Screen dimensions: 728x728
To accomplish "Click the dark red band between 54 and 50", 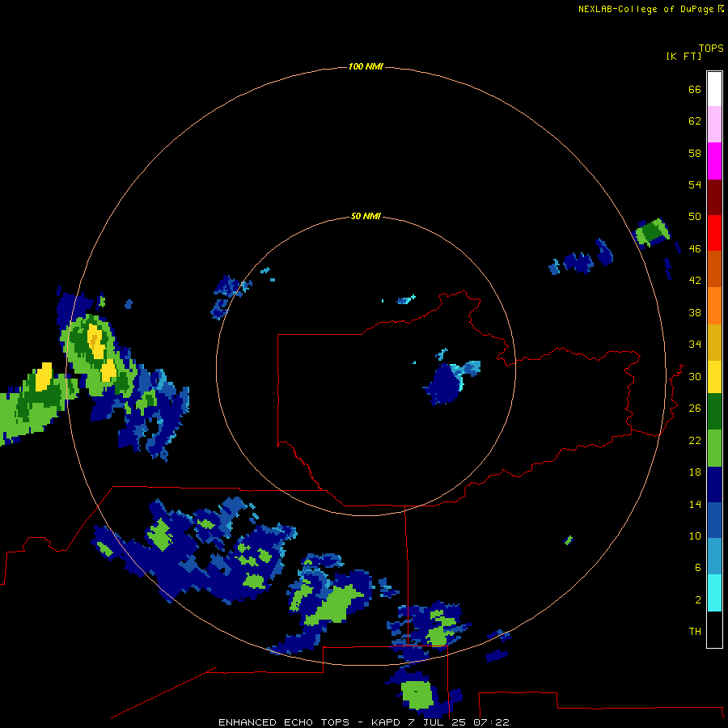I will click(714, 197).
